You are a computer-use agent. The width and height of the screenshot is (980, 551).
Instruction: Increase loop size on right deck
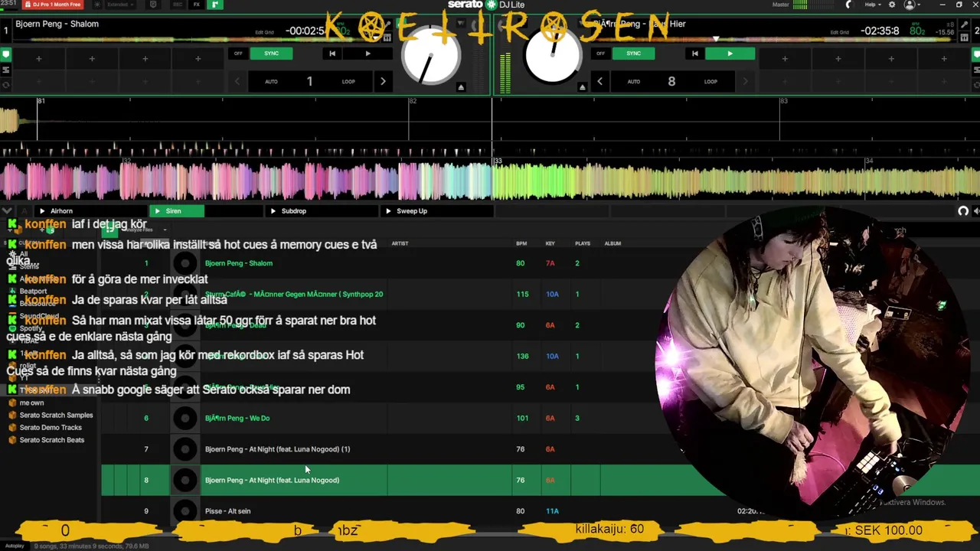click(744, 81)
